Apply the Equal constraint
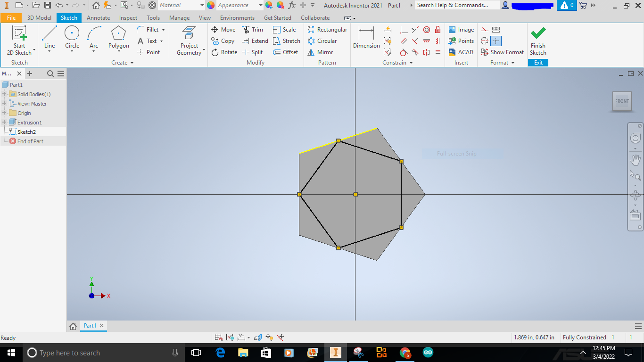The width and height of the screenshot is (644, 362). point(438,52)
